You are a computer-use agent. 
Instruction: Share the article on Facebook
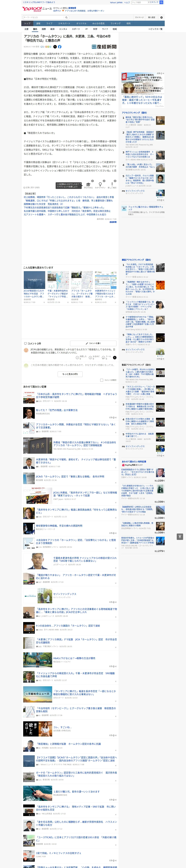tap(60, 47)
